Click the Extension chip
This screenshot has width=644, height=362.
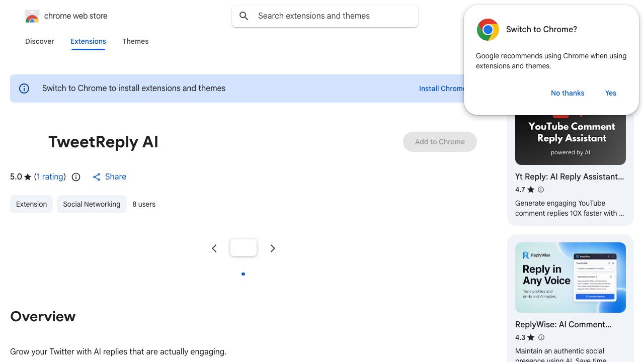(x=31, y=204)
